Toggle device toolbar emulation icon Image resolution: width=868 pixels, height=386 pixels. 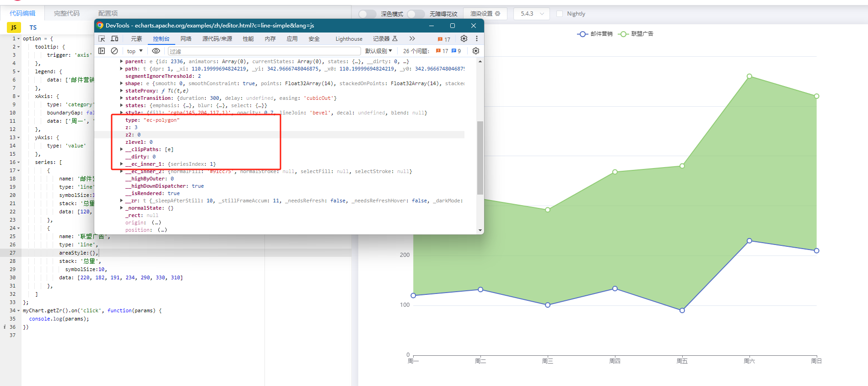coord(114,38)
